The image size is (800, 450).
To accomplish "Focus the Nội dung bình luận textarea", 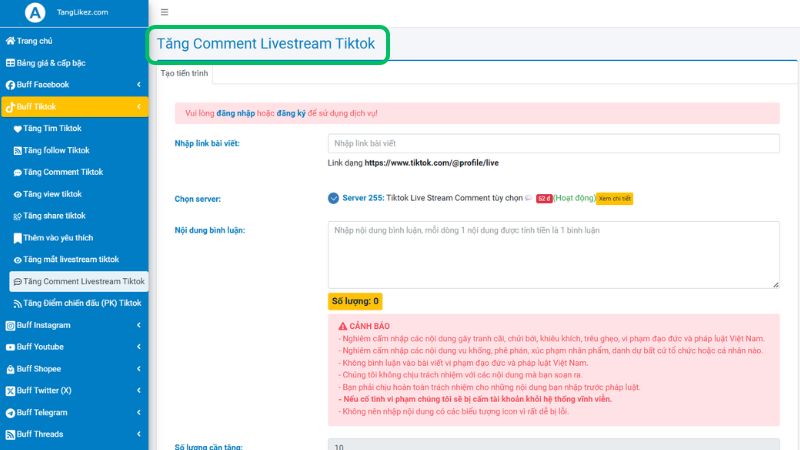I will [x=554, y=255].
